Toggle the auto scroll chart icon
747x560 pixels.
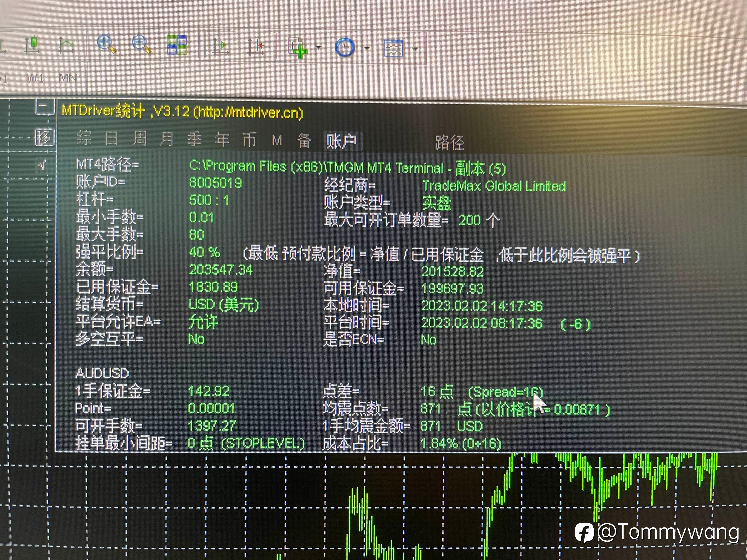pos(221,47)
